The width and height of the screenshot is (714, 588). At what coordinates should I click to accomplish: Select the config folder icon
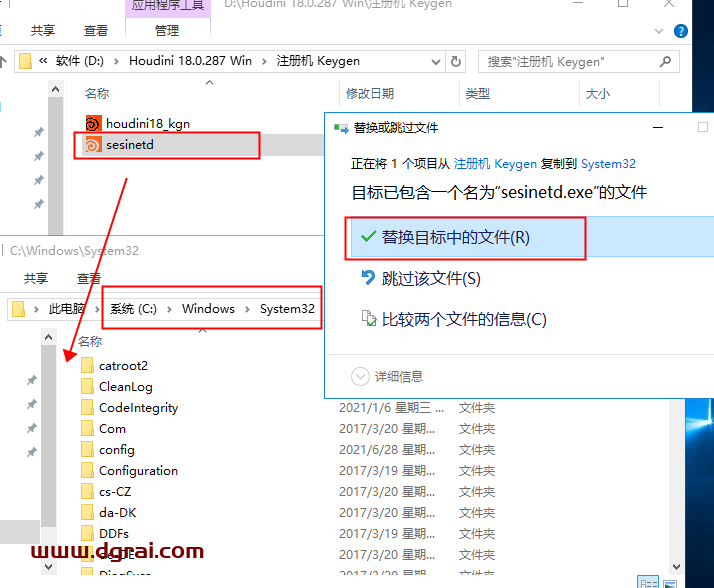(87, 449)
